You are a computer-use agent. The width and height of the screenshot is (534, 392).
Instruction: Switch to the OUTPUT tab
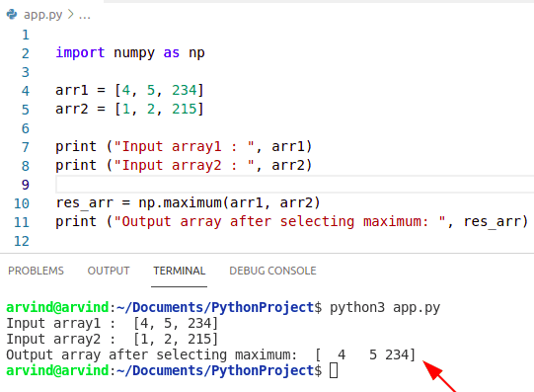109,271
